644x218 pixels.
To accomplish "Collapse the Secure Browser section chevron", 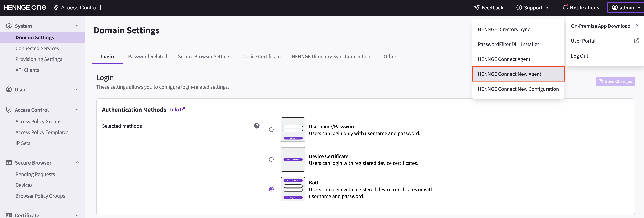I will click(x=77, y=162).
